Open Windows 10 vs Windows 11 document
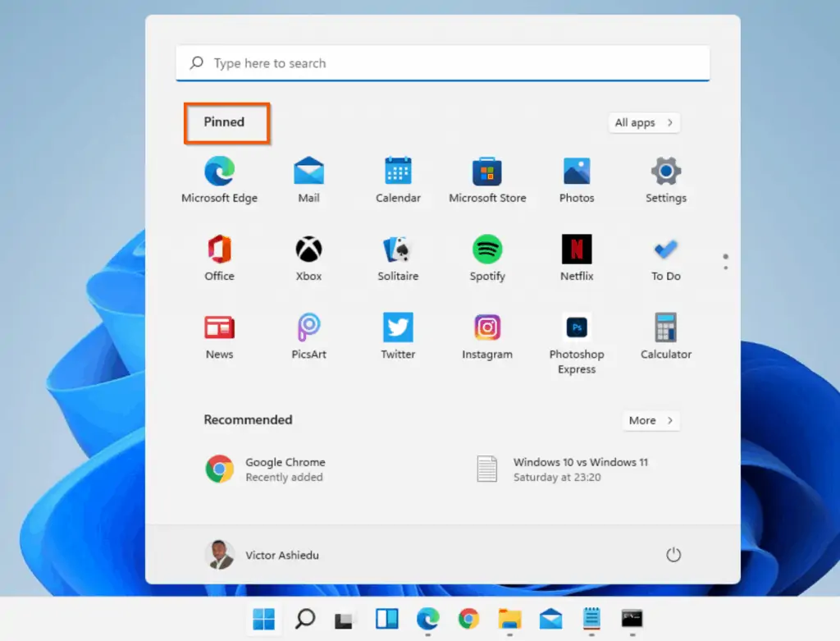Viewport: 840px width, 641px height. point(561,469)
